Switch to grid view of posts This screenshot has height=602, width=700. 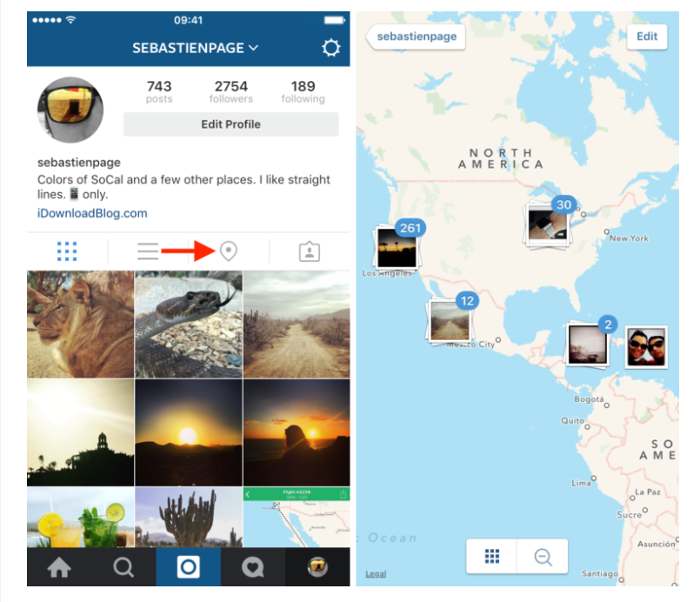[x=67, y=251]
